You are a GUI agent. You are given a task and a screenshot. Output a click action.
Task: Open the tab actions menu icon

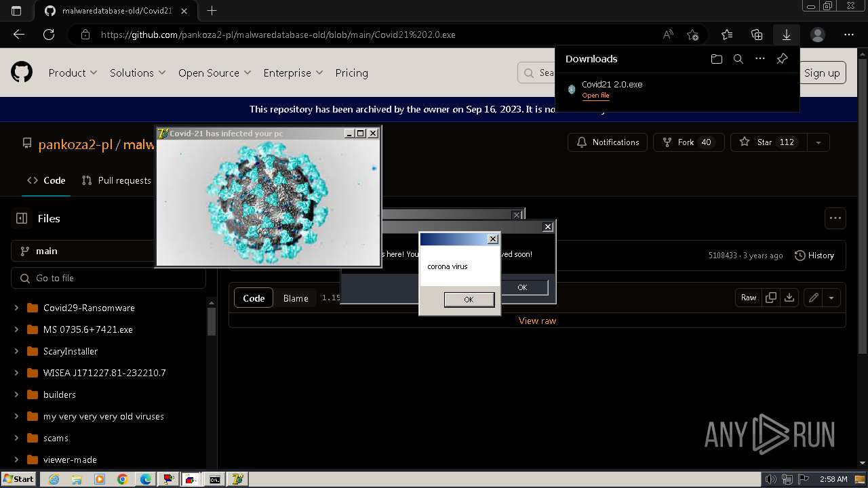click(x=16, y=11)
